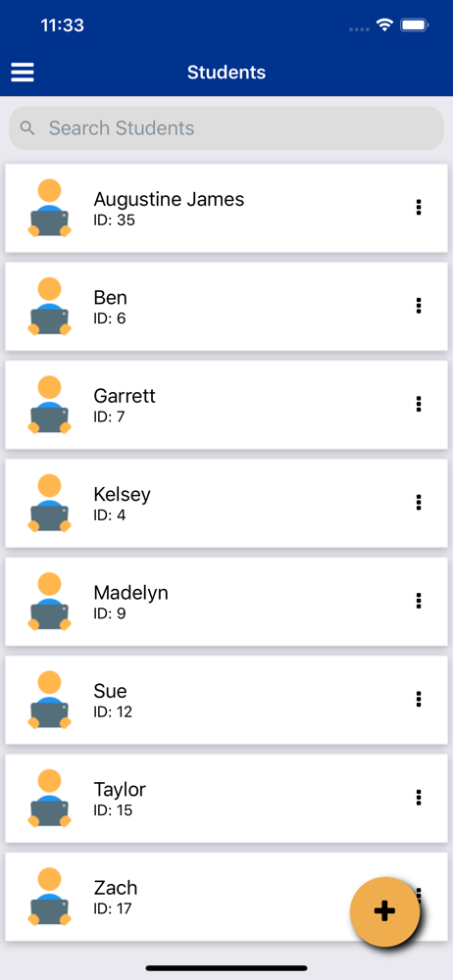The image size is (453, 980).
Task: Open the three-dot menu for Taylor
Action: [419, 798]
